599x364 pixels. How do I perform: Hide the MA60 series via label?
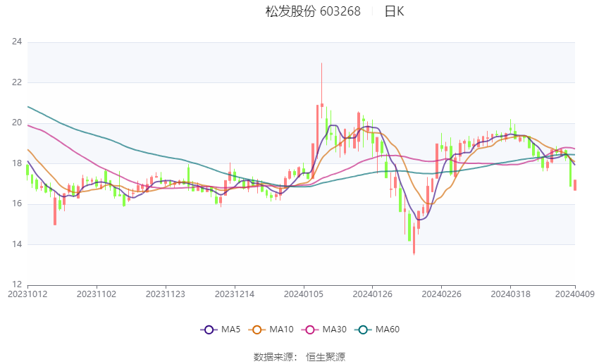point(388,330)
